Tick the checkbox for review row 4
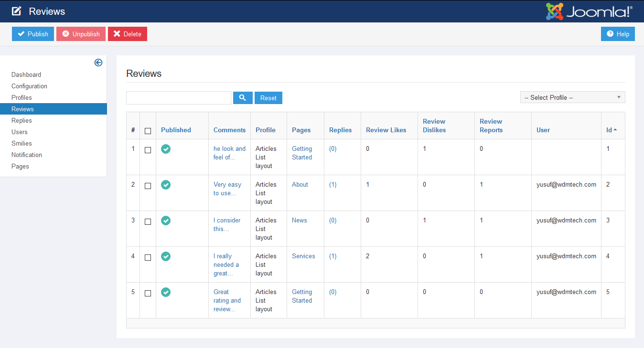 click(x=148, y=257)
